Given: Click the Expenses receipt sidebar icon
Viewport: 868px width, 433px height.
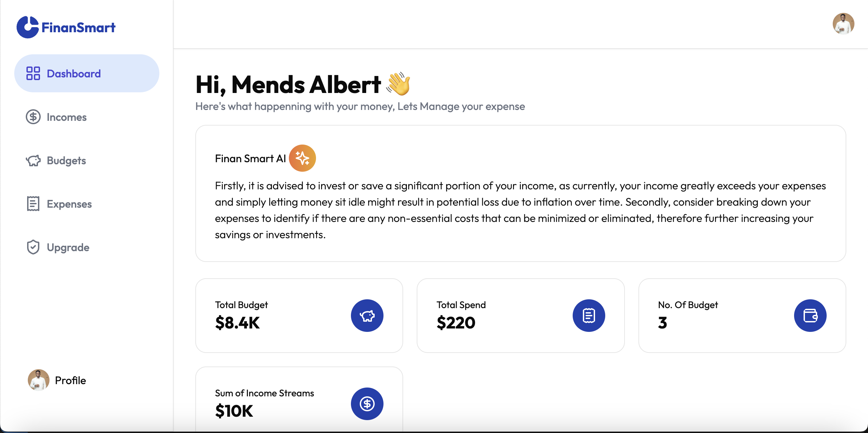Looking at the screenshot, I should [x=33, y=204].
